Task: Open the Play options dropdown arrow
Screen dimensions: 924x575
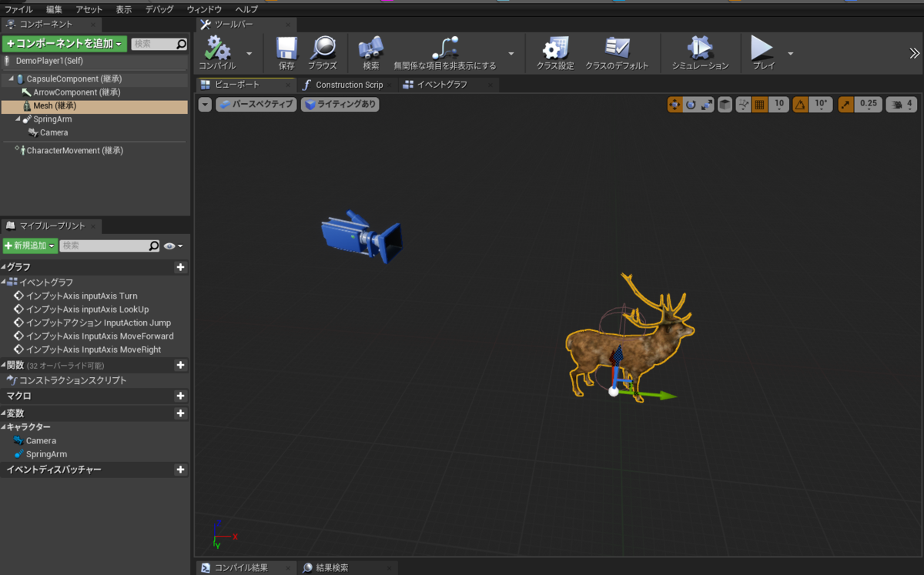Action: [x=791, y=53]
